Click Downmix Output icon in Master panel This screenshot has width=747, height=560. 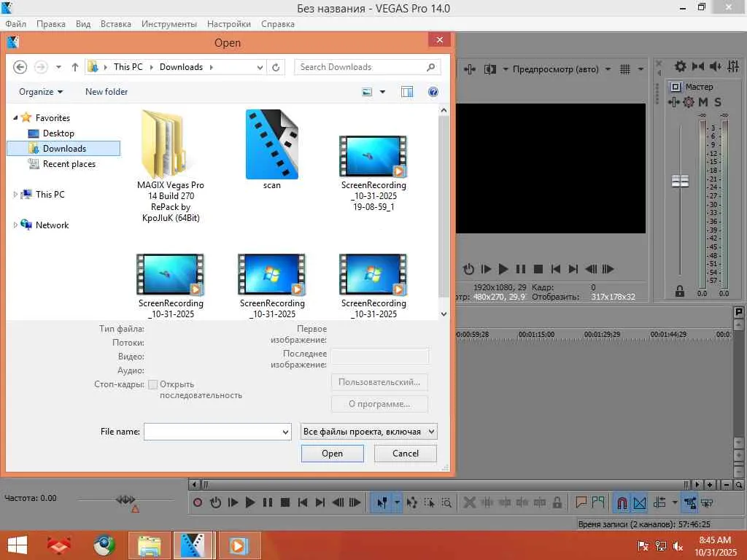click(698, 66)
